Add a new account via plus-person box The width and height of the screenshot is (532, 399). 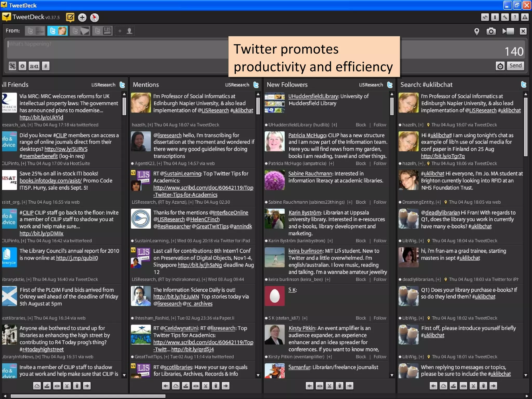(x=125, y=31)
